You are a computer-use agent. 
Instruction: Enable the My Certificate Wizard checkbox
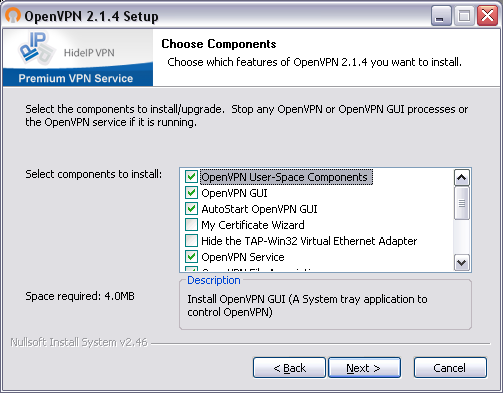coord(191,225)
